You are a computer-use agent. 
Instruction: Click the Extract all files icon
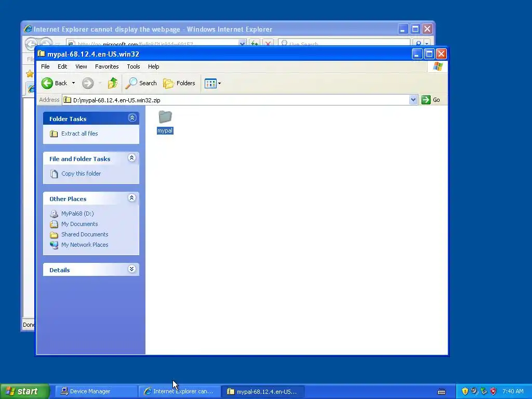coord(54,134)
